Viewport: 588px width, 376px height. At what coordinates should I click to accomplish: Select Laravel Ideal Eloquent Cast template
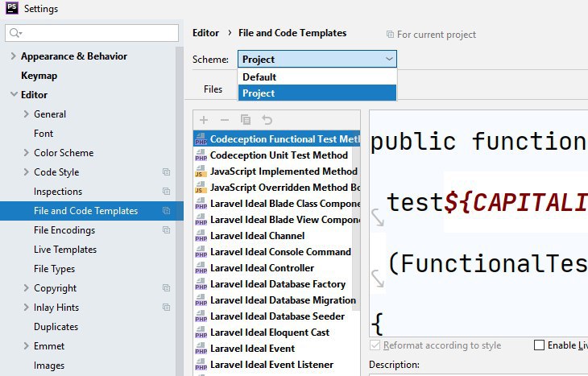[x=277, y=333]
